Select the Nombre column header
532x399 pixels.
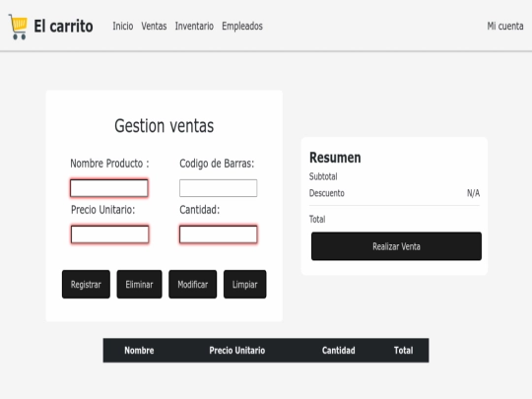click(x=139, y=350)
